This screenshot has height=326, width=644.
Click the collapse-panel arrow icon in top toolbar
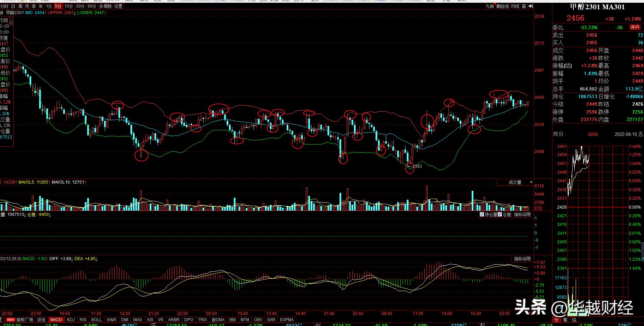pyautogui.click(x=531, y=6)
